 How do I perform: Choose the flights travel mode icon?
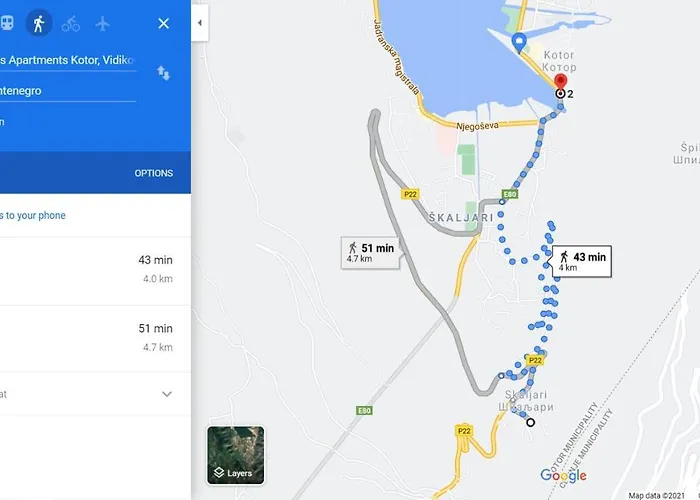(103, 24)
